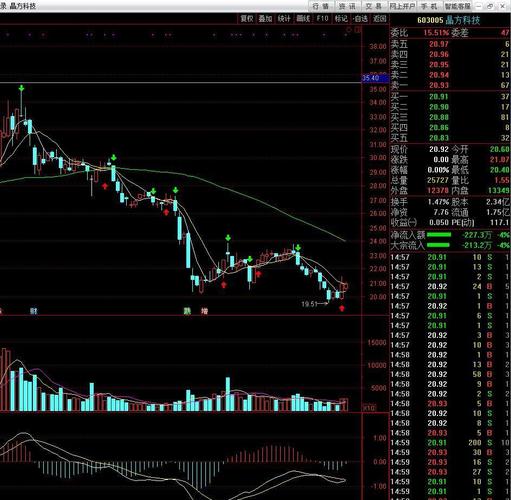Click the 现价 20.92 current price

[439, 149]
